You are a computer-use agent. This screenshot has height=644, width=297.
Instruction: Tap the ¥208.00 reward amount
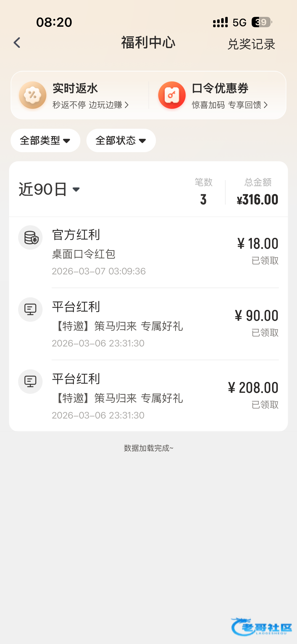pos(253,388)
